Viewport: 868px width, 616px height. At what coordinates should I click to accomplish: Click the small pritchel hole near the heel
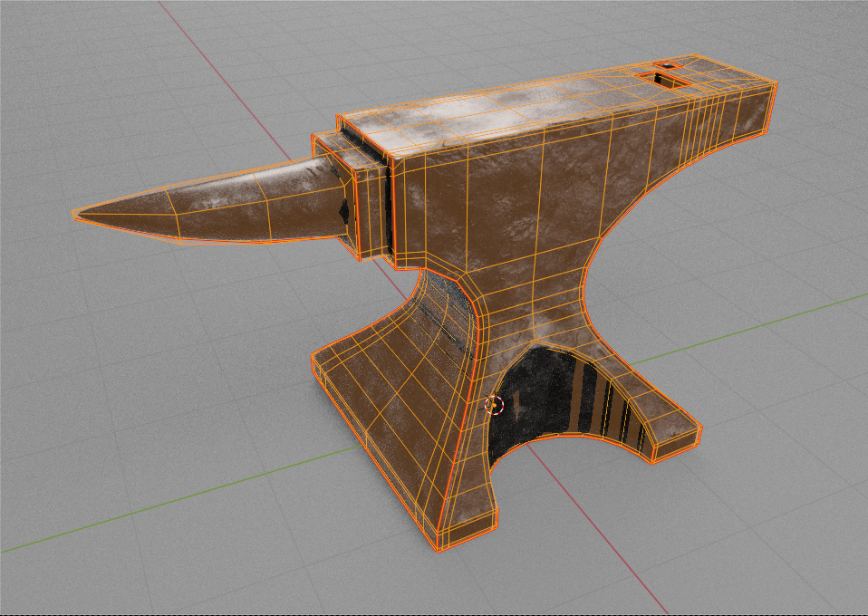670,65
